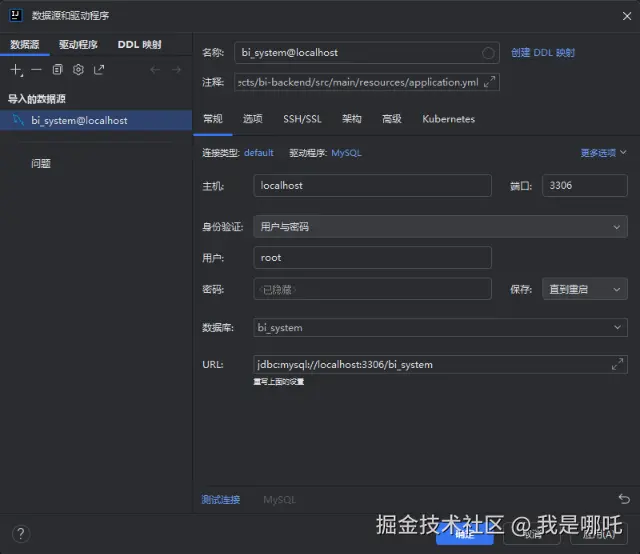Screen dimensions: 640x554
Task: Click the IntelliJ logo in title bar
Action: (16, 16)
